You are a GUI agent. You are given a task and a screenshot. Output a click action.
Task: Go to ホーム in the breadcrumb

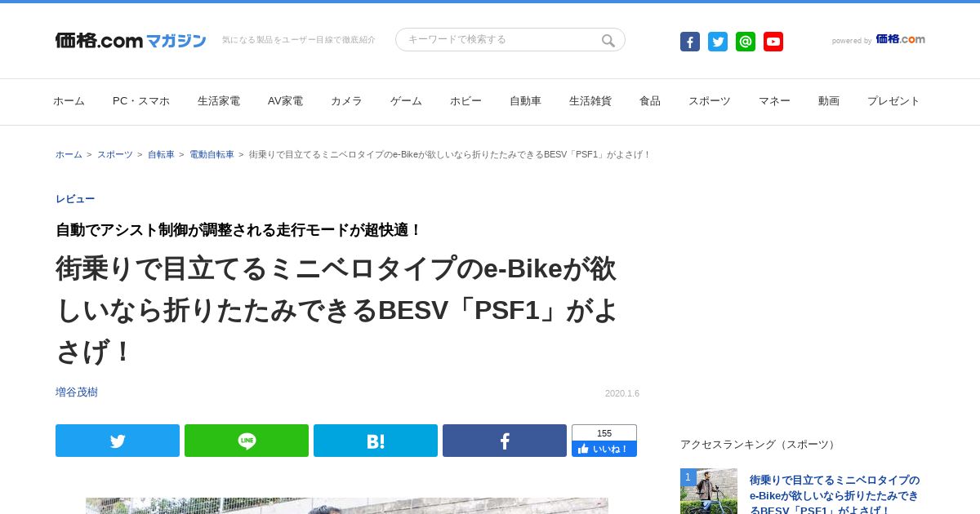click(x=69, y=154)
